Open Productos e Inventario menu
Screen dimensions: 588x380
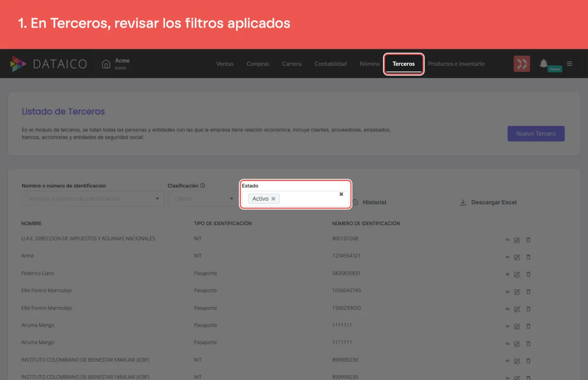456,64
